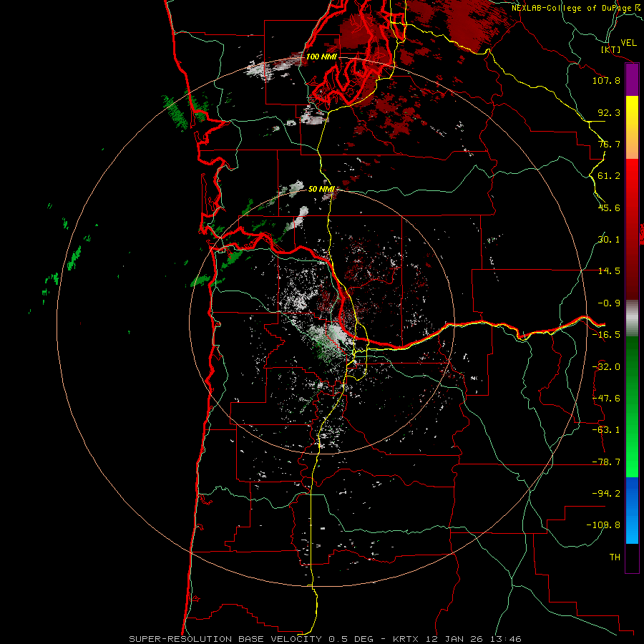Click the -78.7 scale value
This screenshot has height=644, width=644.
pos(606,462)
